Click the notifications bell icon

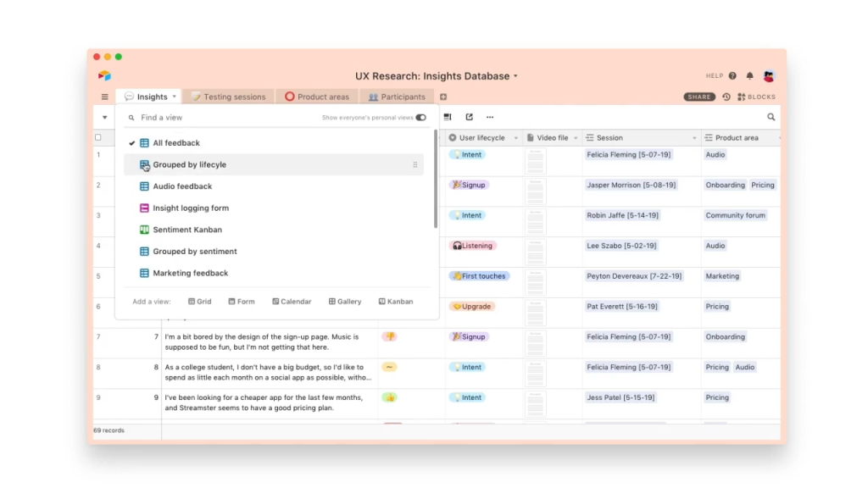[749, 75]
